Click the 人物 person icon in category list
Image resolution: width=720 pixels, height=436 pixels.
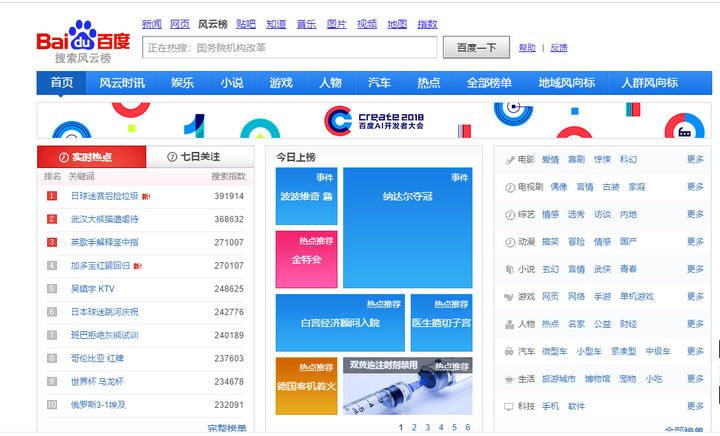click(509, 324)
